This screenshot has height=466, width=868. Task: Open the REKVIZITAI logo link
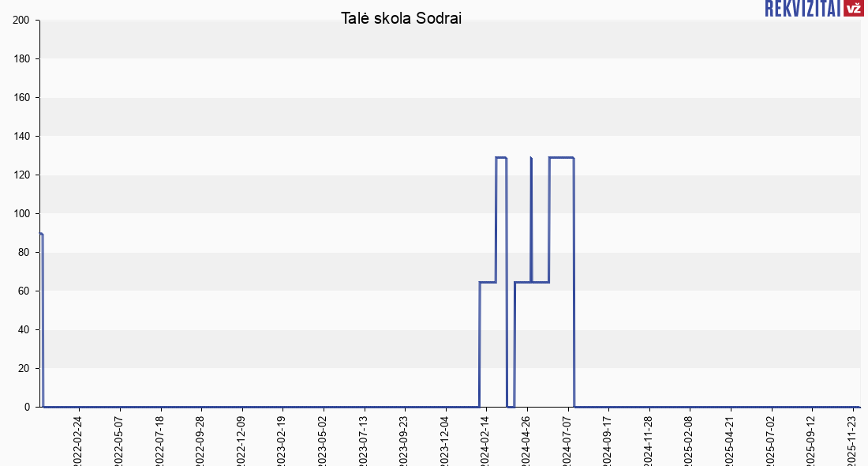803,9
